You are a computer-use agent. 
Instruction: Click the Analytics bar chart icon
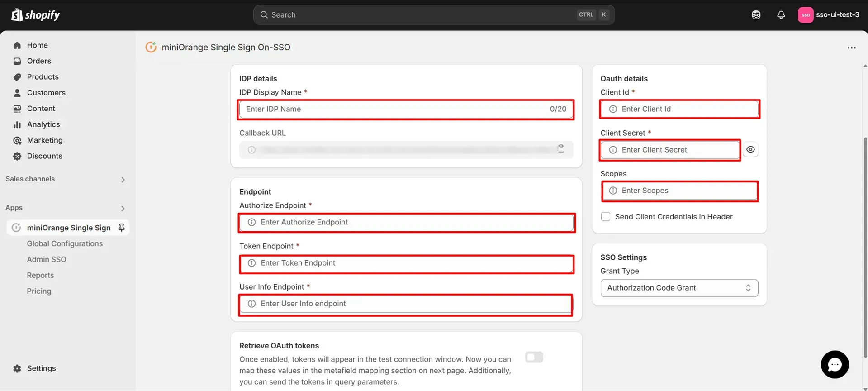(x=17, y=124)
